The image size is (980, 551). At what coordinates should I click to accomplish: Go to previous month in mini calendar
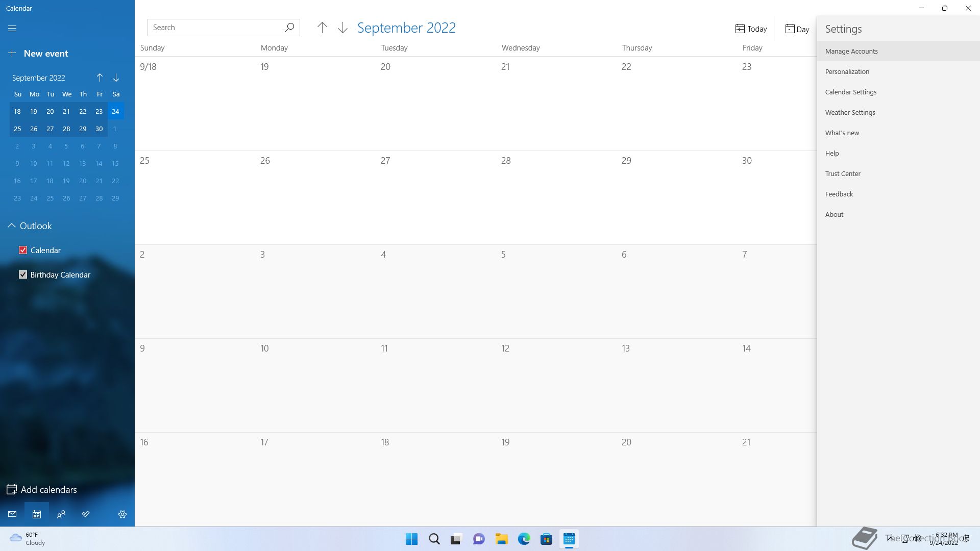[100, 78]
